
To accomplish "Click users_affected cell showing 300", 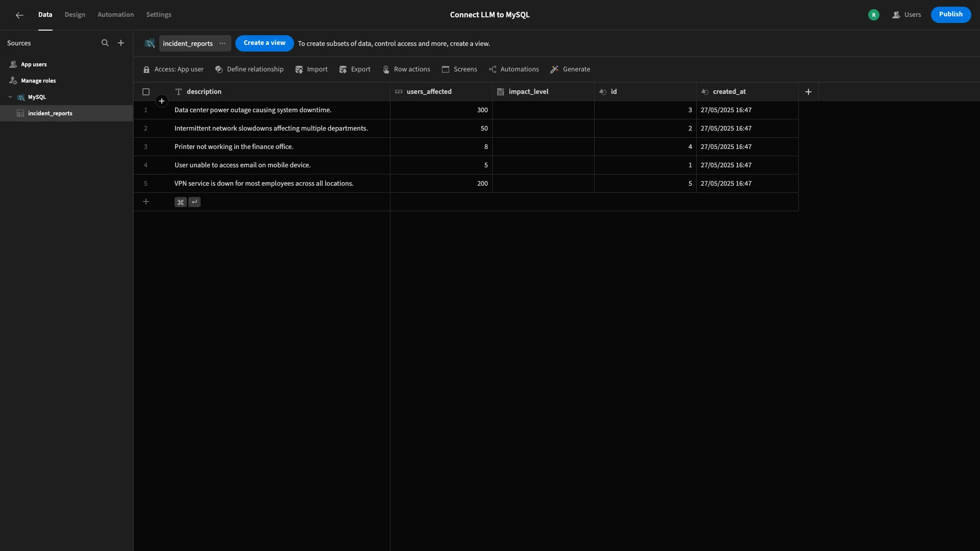I will tap(442, 110).
